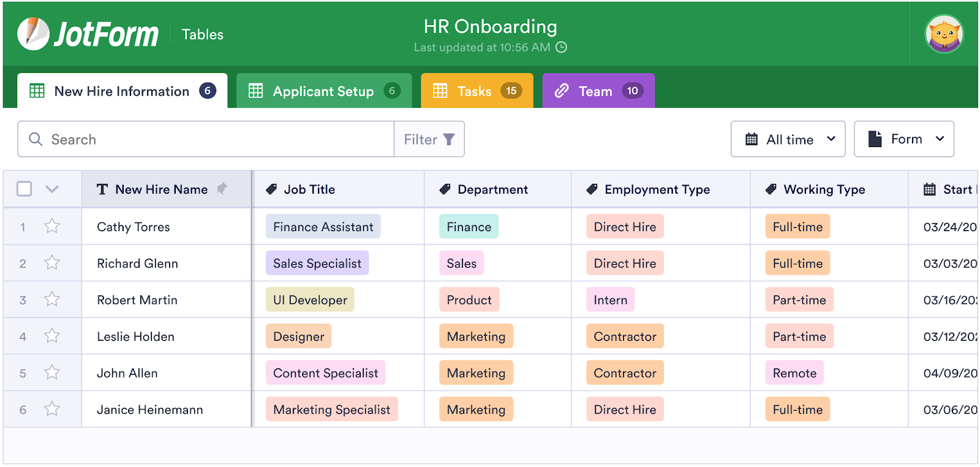Expand the Form view dropdown
This screenshot has width=980, height=467.
click(903, 139)
